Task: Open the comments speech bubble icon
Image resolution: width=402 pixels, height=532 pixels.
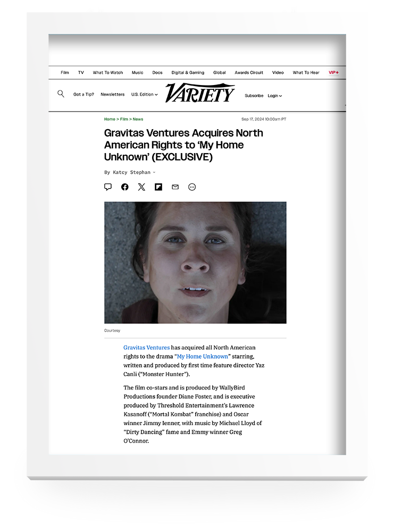Action: tap(108, 187)
